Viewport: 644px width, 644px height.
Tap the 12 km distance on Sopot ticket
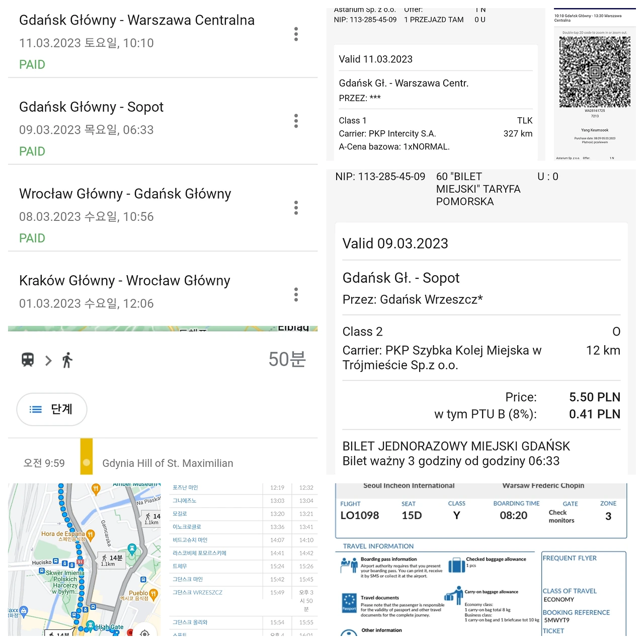(x=603, y=350)
